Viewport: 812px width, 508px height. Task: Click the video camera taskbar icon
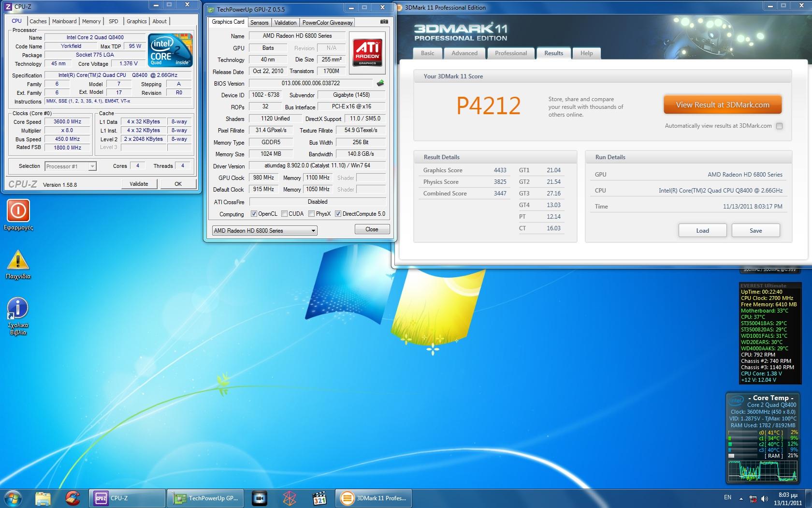click(260, 498)
